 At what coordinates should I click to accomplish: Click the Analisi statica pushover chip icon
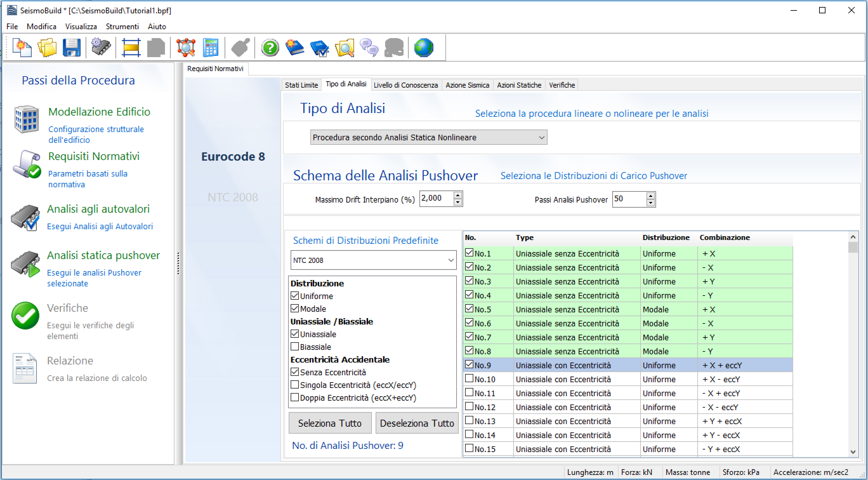pos(26,264)
